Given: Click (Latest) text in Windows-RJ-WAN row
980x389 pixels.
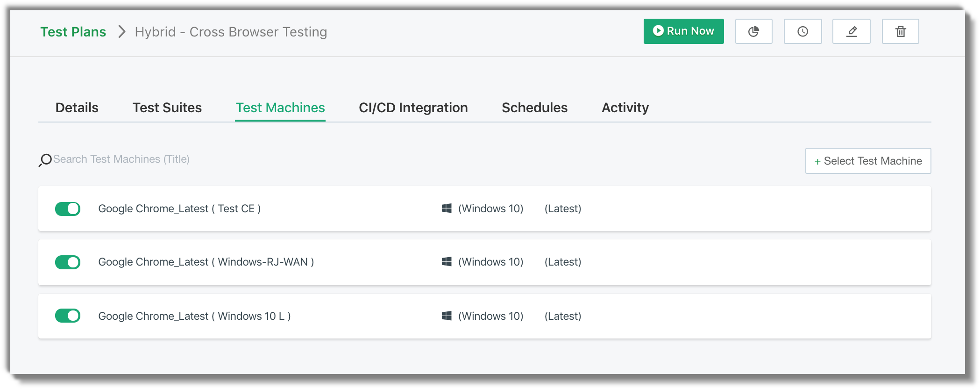Looking at the screenshot, I should (563, 262).
